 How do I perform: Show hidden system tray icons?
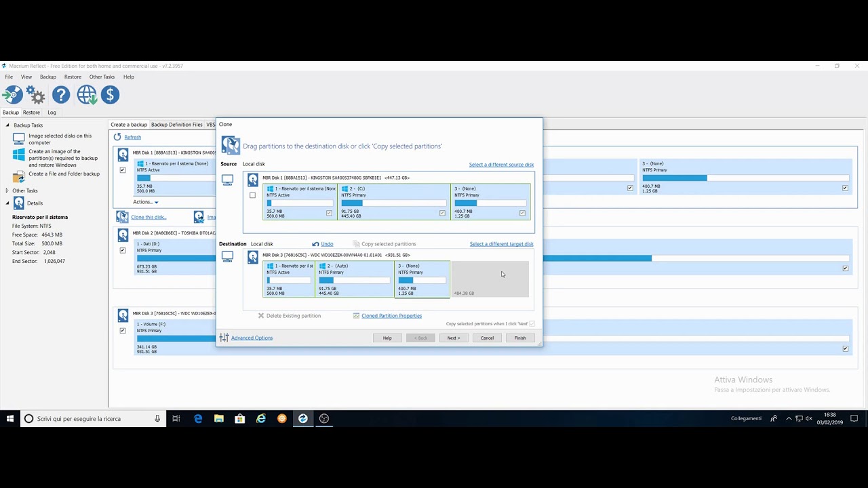coord(789,419)
